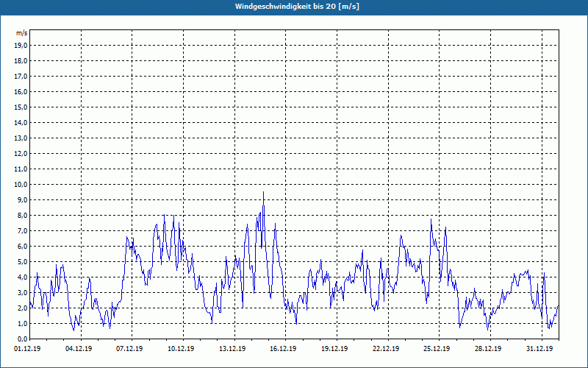This screenshot has height=368, width=588.
Task: Click the date label '22.12.19'
Action: (x=387, y=349)
